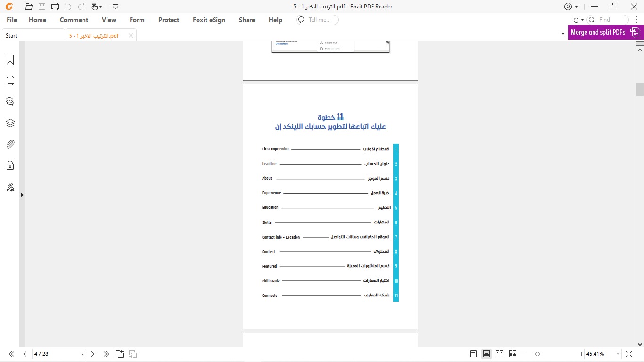This screenshot has width=644, height=362.
Task: Expand the account dropdown arrow
Action: tap(576, 7)
